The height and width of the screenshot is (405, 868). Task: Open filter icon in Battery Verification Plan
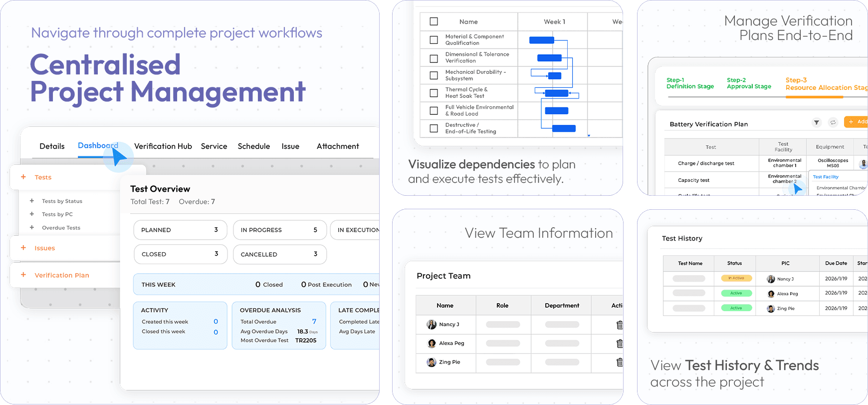817,122
